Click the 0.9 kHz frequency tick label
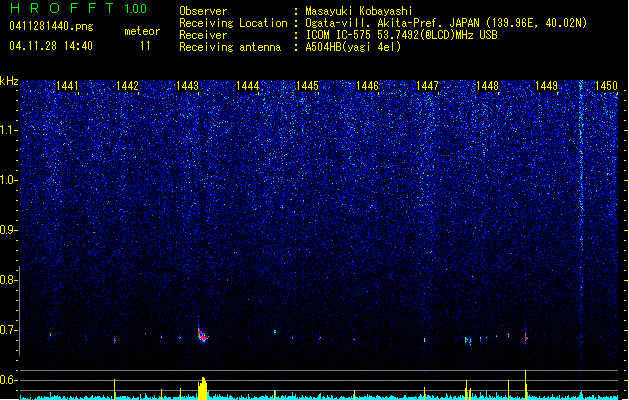 8,230
